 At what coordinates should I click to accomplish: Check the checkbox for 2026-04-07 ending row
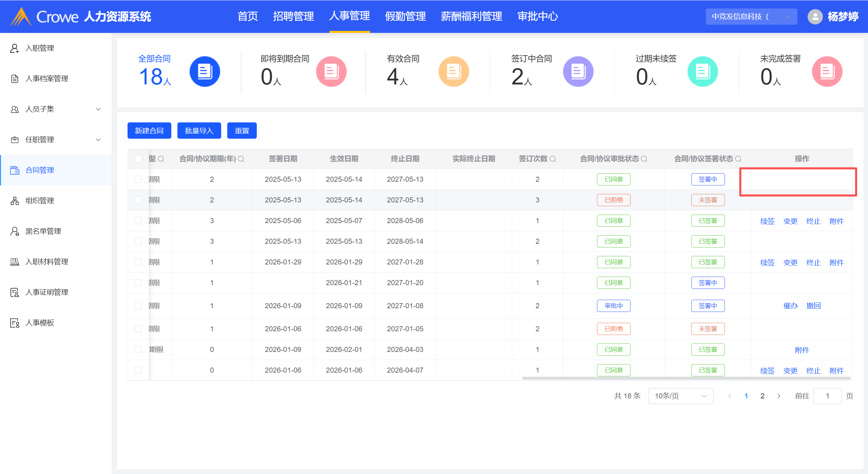[x=138, y=370]
